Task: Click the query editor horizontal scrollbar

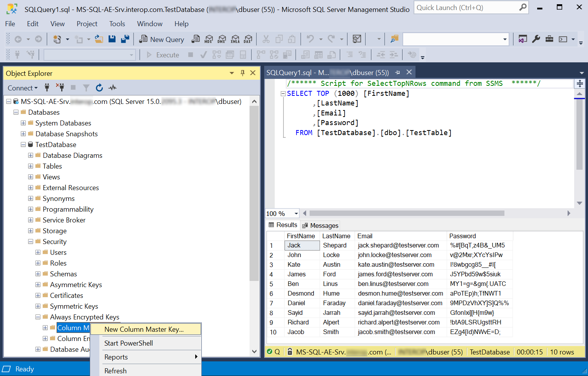Action: pos(407,213)
